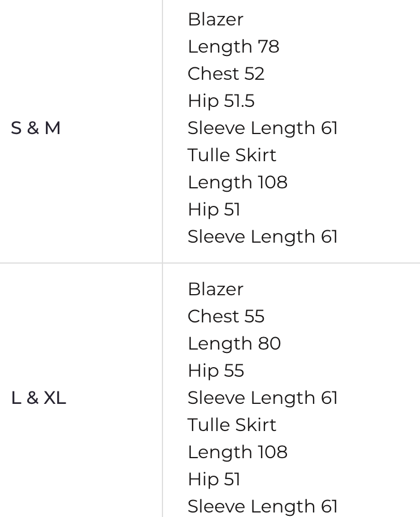
Task: Click last 'Sleeve Length 61' in S & M row
Action: pyautogui.click(x=263, y=236)
